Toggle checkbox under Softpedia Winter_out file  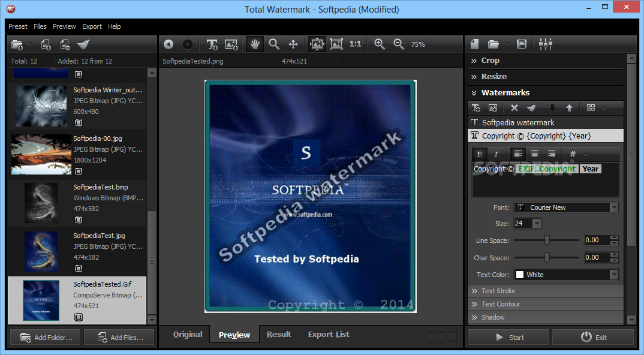79,123
